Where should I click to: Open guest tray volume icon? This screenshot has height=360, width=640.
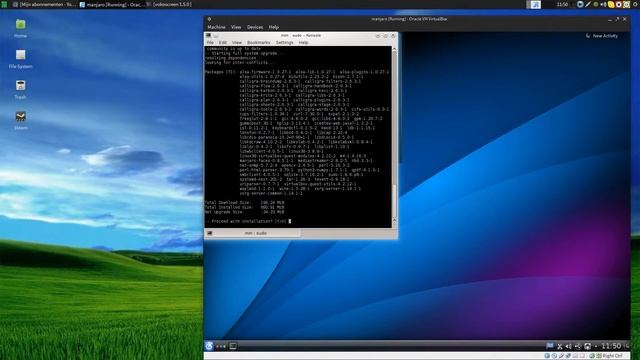point(569,346)
